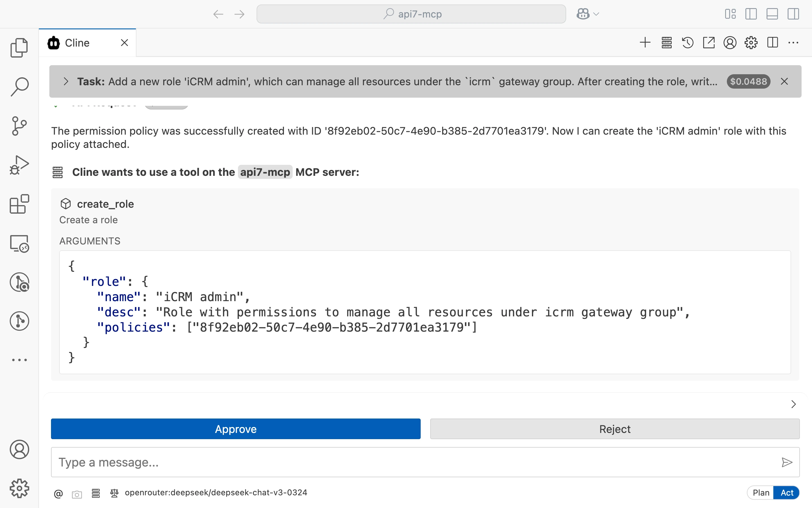
Task: Click the api7-mcp server name badge
Action: click(x=265, y=172)
